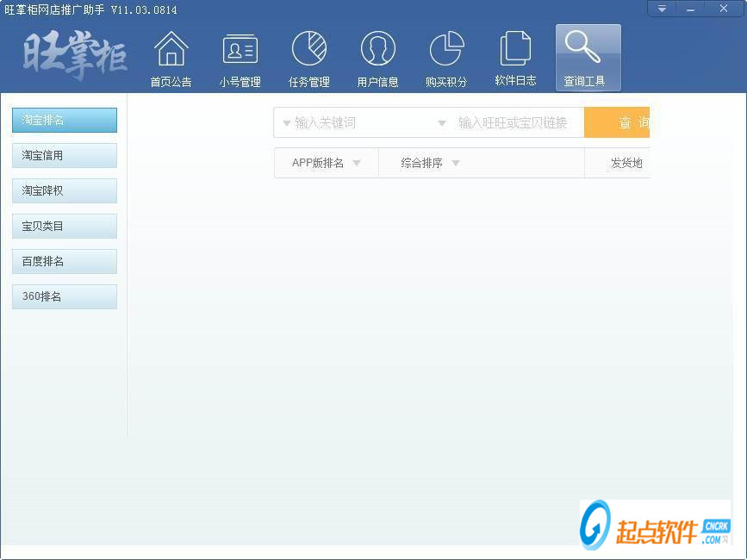The height and width of the screenshot is (560, 747).
Task: Open the keyword input dropdown arrow
Action: pos(284,122)
